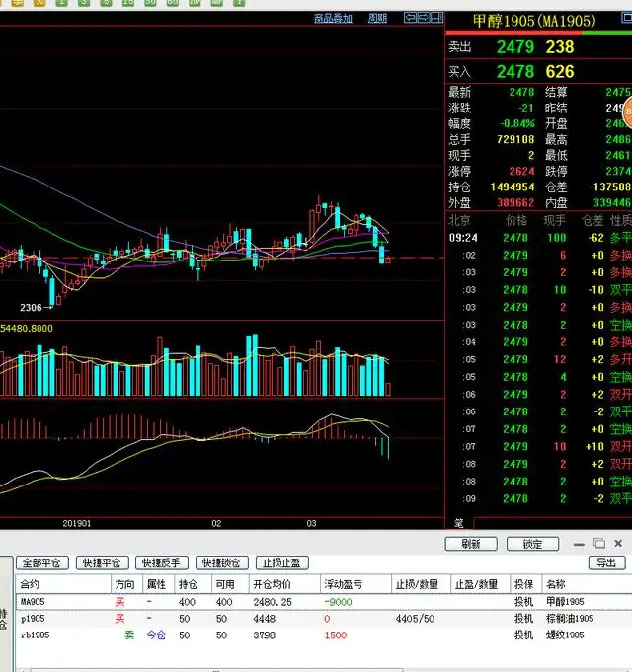The height and width of the screenshot is (672, 632).
Task: Click the 快捷锁仓 quick lock button
Action: pos(221,562)
